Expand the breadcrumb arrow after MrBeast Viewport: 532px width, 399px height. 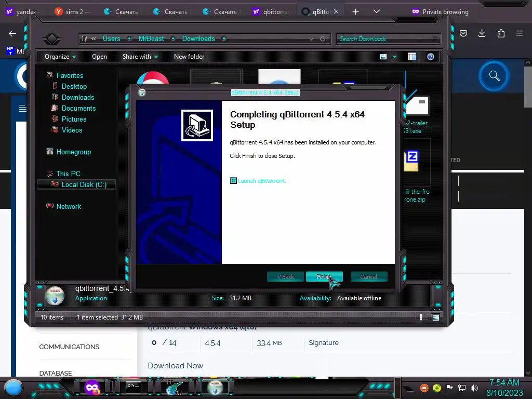(x=173, y=38)
